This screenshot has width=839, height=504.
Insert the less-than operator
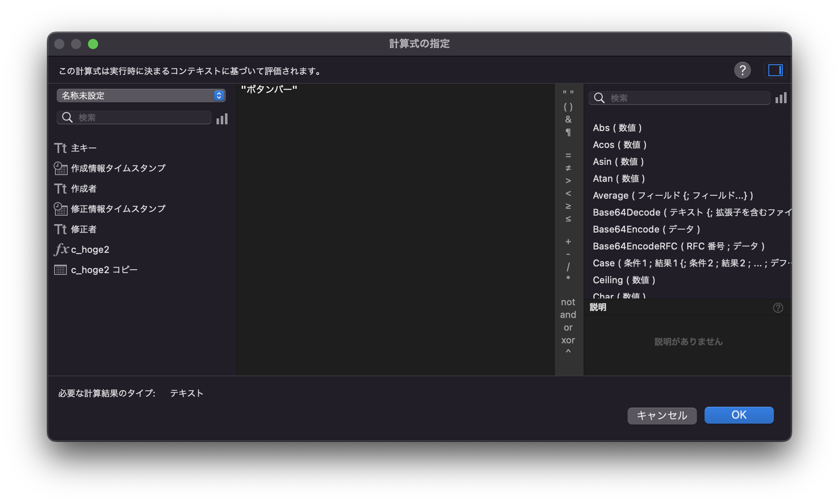(x=568, y=194)
